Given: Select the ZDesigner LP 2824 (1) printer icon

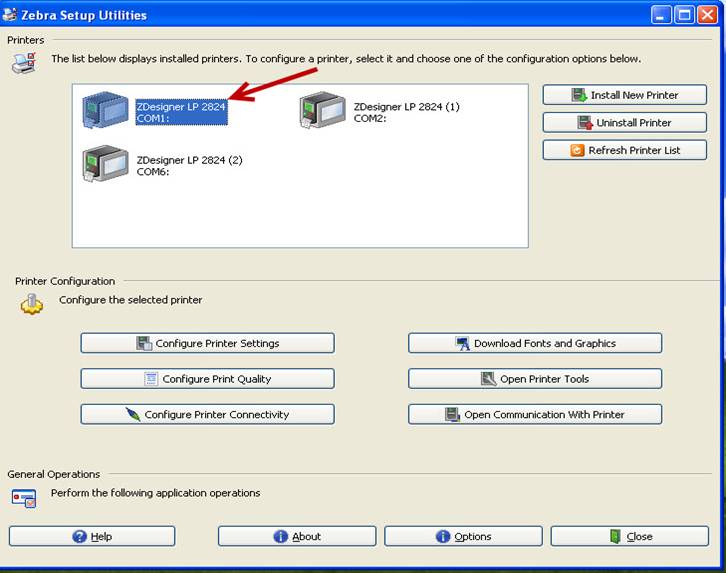Looking at the screenshot, I should (x=322, y=111).
